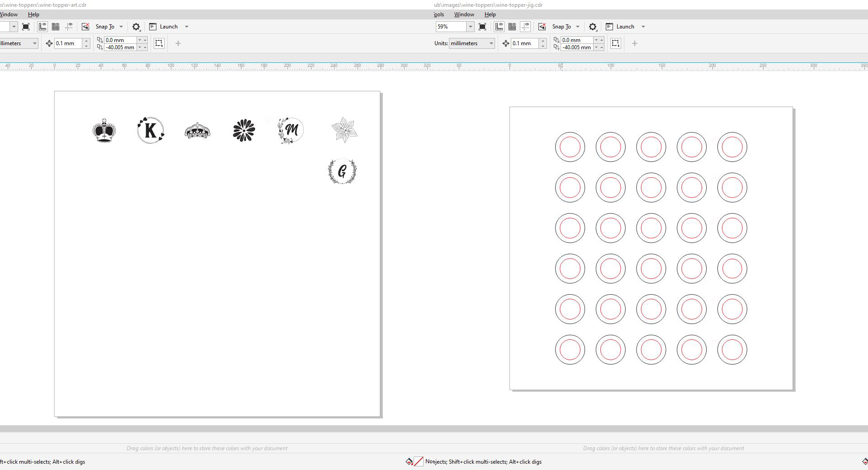Toggle Show grid in wine-topper-art window
This screenshot has width=868, height=470.
coord(56,27)
